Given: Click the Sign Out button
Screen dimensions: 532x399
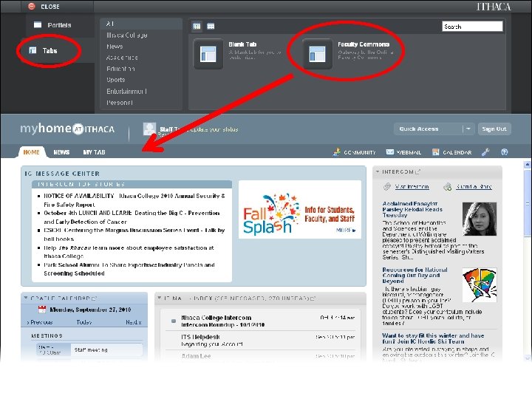Looking at the screenshot, I should pos(494,129).
